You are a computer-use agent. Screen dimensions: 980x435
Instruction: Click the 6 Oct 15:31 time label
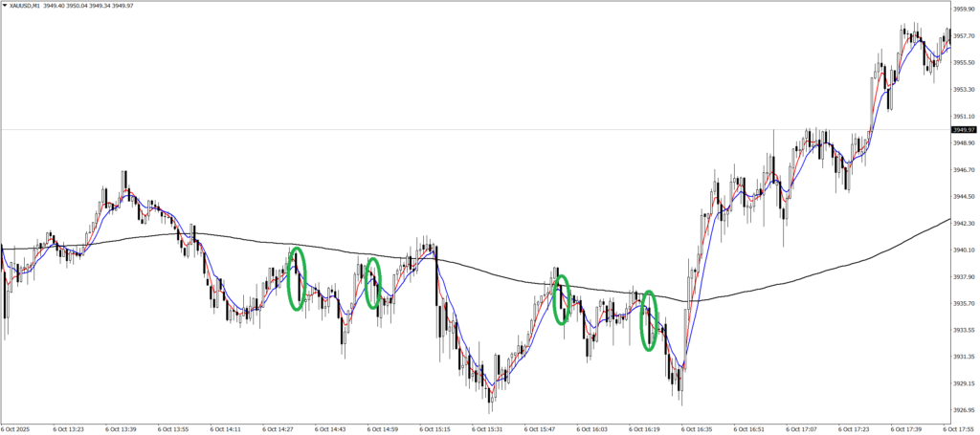pyautogui.click(x=489, y=429)
